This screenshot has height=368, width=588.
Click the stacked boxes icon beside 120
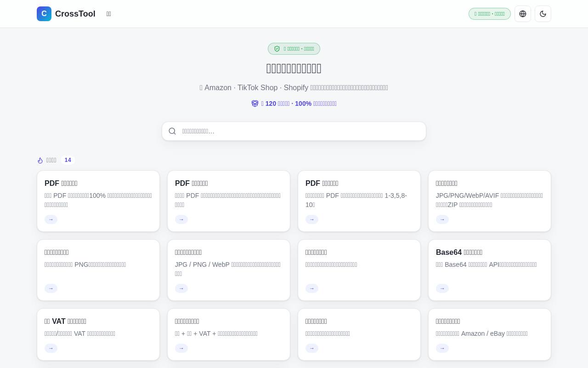point(255,103)
